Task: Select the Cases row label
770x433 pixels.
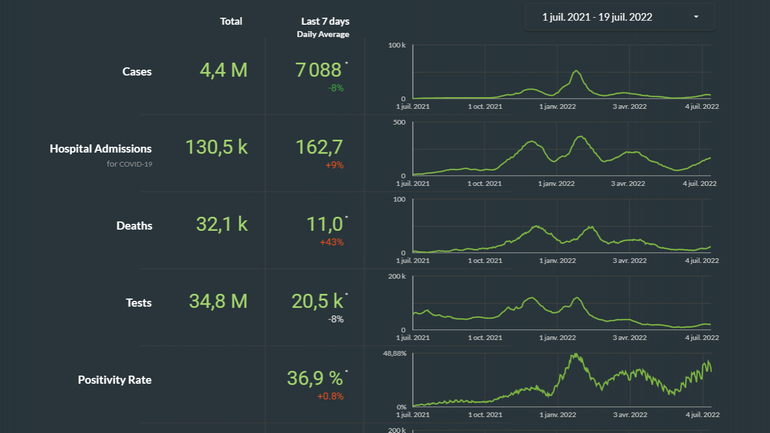Action: [137, 71]
